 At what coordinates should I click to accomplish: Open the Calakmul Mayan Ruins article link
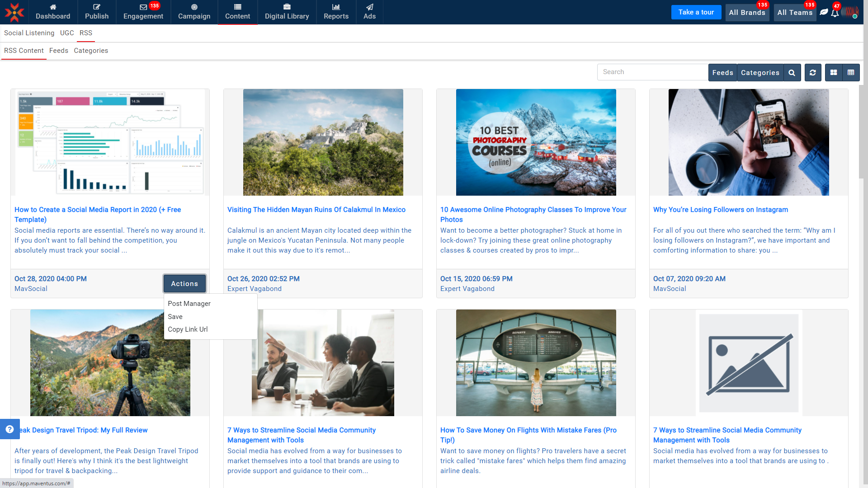click(316, 210)
